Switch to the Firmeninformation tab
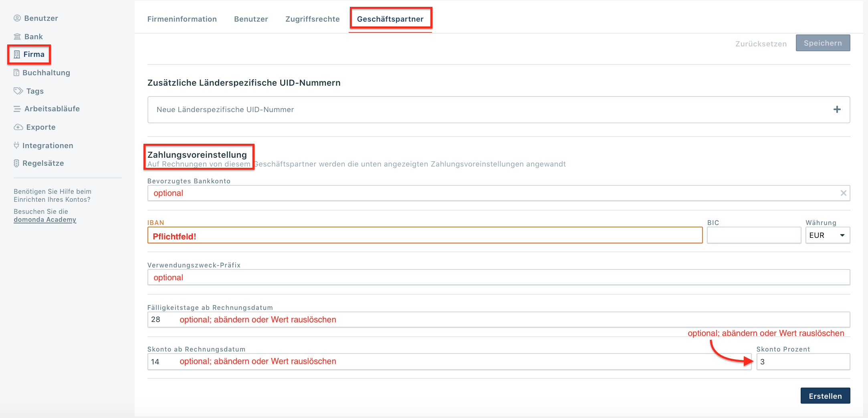 point(182,19)
